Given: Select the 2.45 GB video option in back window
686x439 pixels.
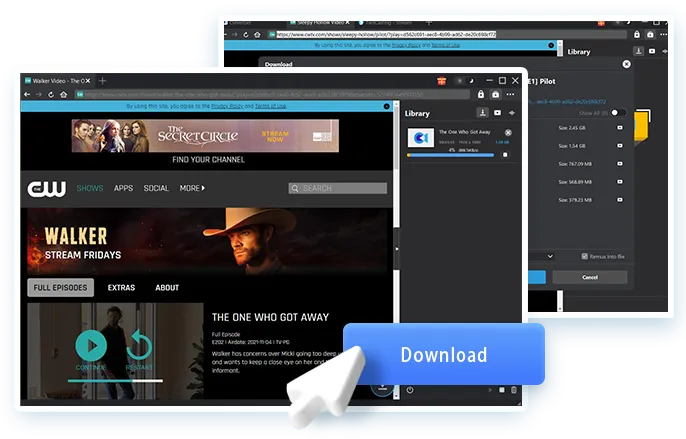Looking at the screenshot, I should pyautogui.click(x=620, y=128).
